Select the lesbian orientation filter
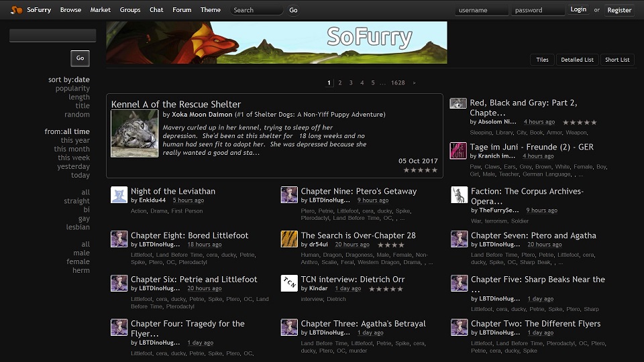The height and width of the screenshot is (362, 644). point(78,227)
